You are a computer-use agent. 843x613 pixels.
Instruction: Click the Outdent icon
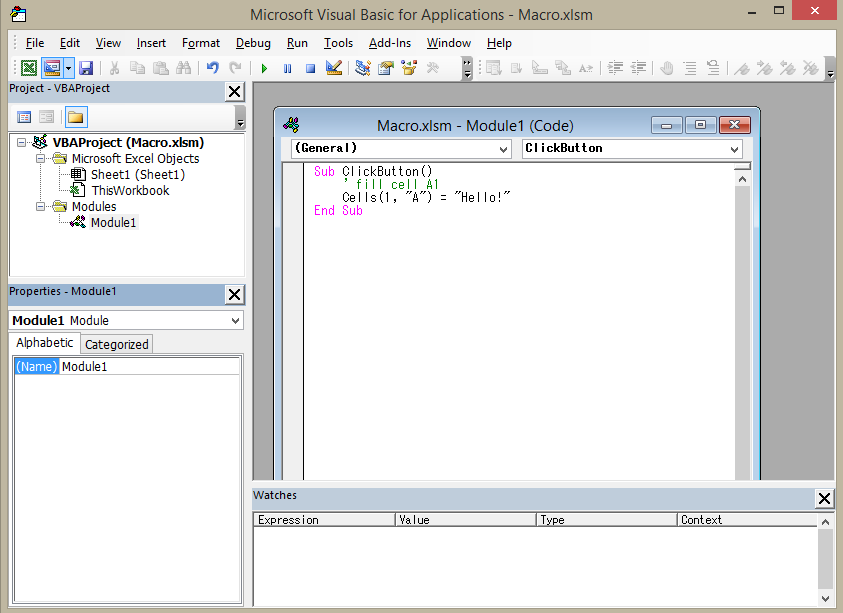pyautogui.click(x=638, y=68)
